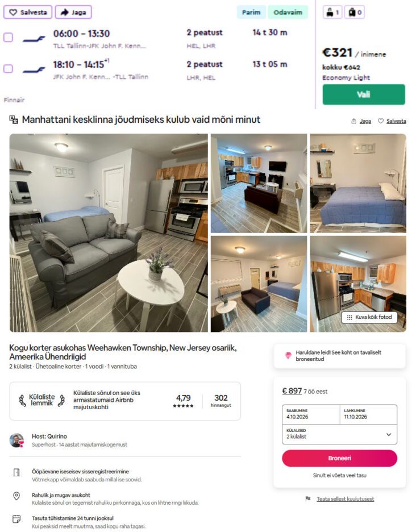
Task: Click the green Vali button
Action: pyautogui.click(x=364, y=94)
